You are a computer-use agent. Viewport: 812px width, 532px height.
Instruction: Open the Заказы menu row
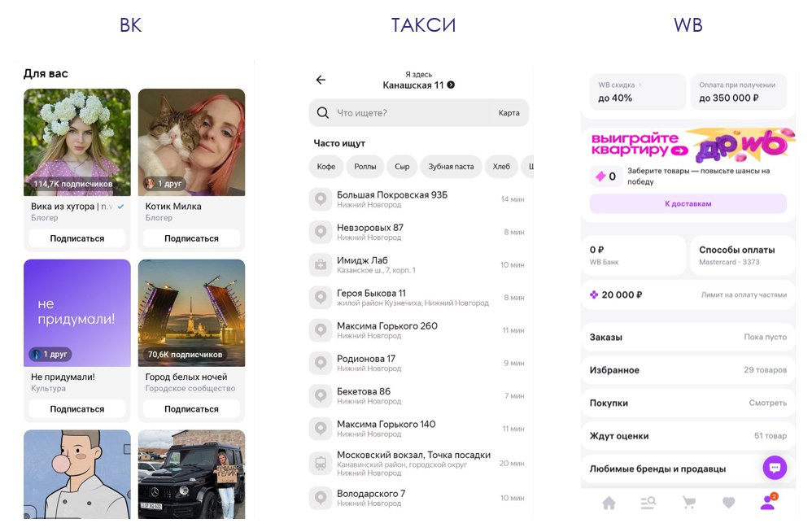pyautogui.click(x=688, y=337)
